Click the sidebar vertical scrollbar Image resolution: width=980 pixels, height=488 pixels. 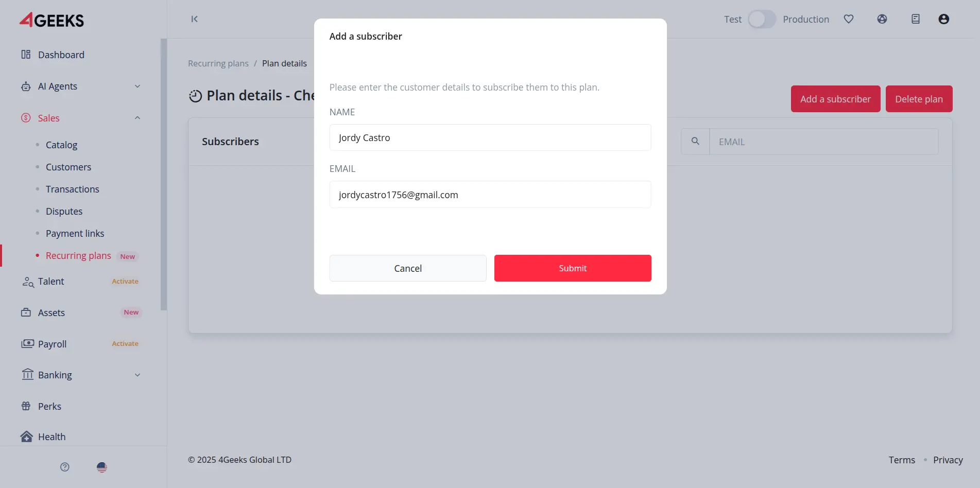(x=164, y=175)
